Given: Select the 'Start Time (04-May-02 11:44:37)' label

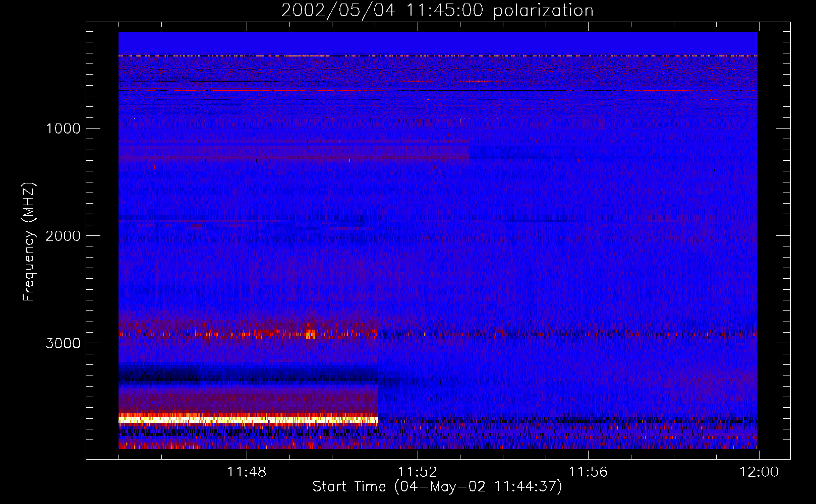Looking at the screenshot, I should (437, 487).
